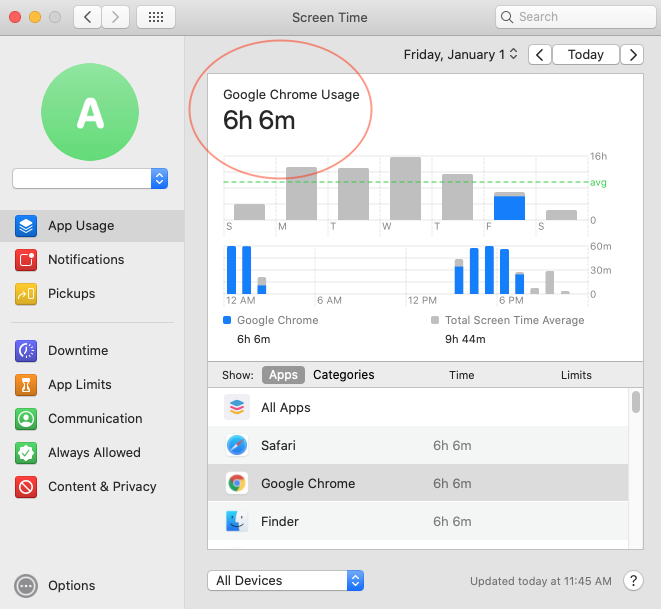Click the All Apps stack icon
Image resolution: width=661 pixels, height=609 pixels.
click(x=236, y=407)
